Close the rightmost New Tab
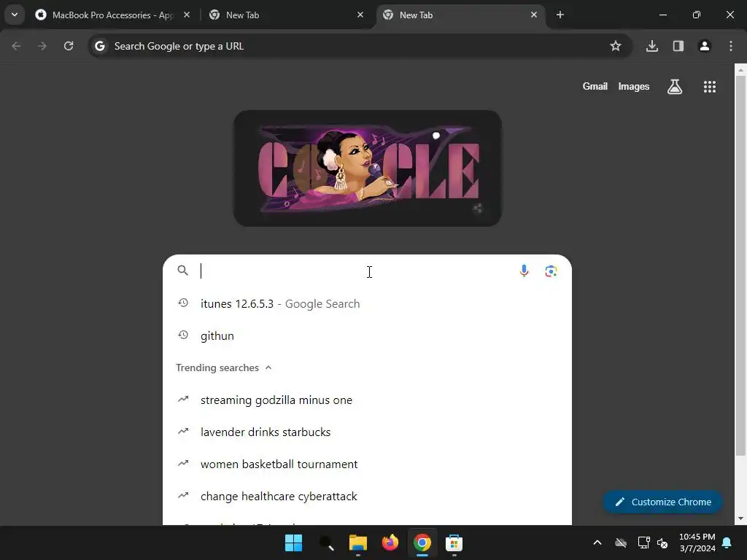The width and height of the screenshot is (747, 560). coord(534,15)
